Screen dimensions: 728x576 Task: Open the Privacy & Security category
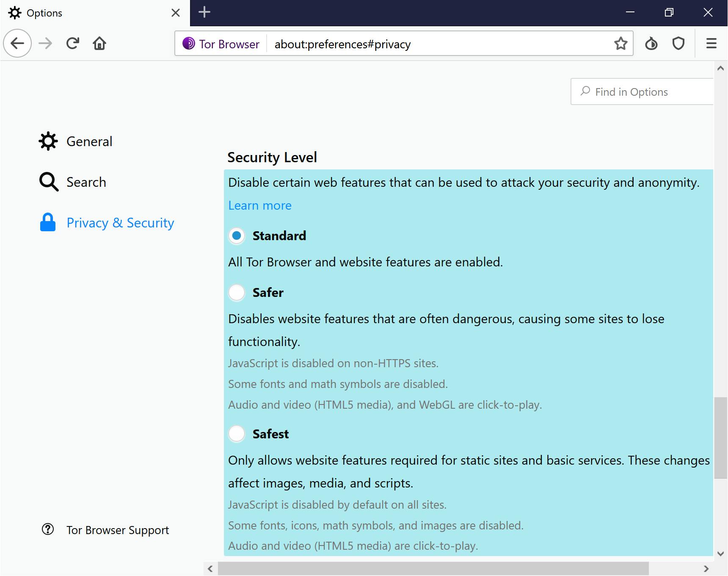120,223
